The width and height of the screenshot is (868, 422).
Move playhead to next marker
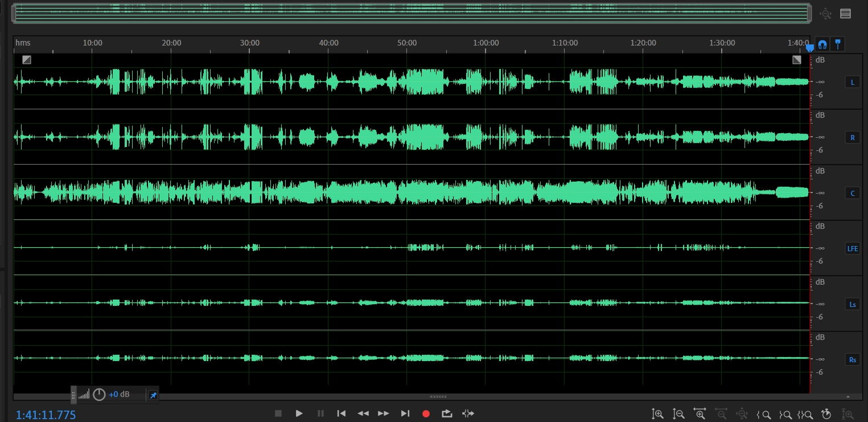click(405, 413)
